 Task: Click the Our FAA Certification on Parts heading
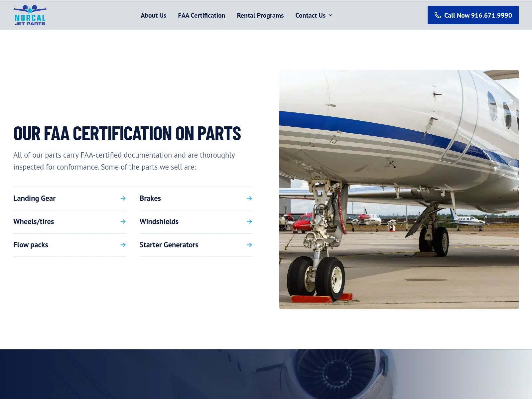click(x=127, y=133)
